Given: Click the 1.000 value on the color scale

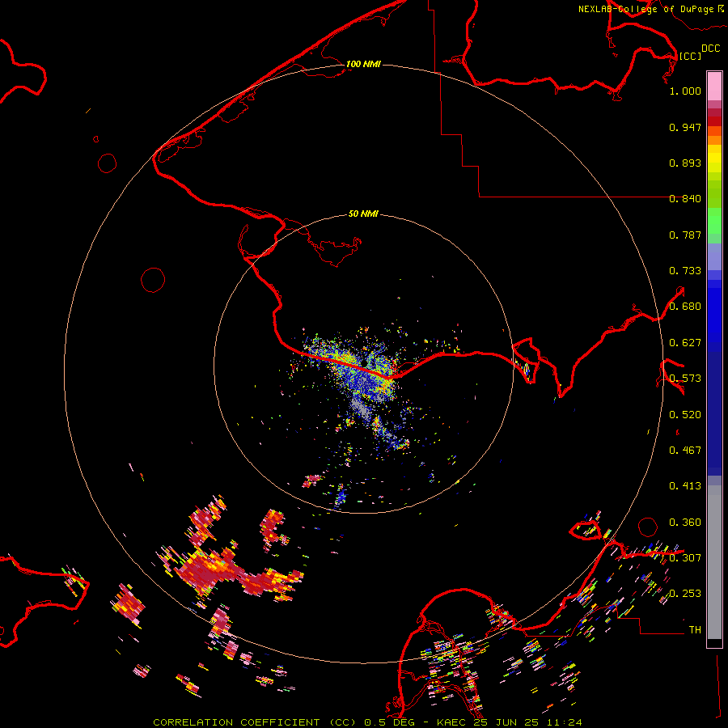Looking at the screenshot, I should pos(685,91).
